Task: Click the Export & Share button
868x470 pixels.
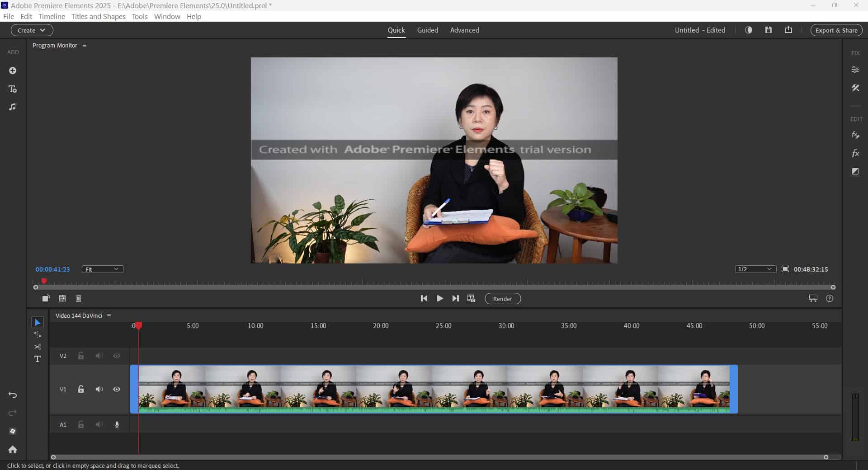Action: tap(835, 30)
